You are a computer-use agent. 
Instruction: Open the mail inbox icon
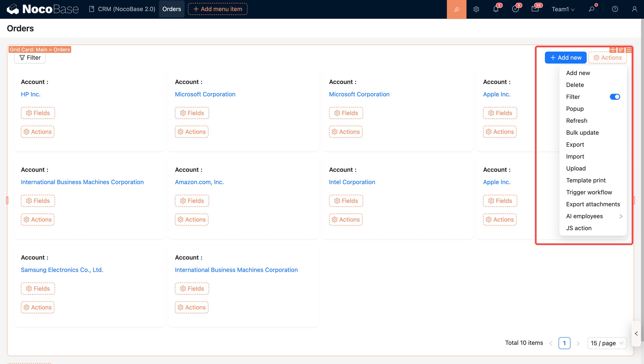pos(535,9)
